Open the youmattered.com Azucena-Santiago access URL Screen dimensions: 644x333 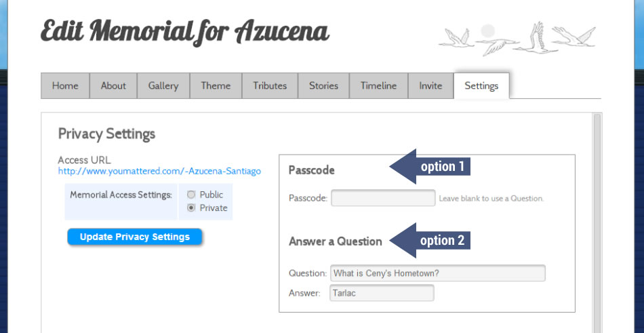[x=159, y=171]
